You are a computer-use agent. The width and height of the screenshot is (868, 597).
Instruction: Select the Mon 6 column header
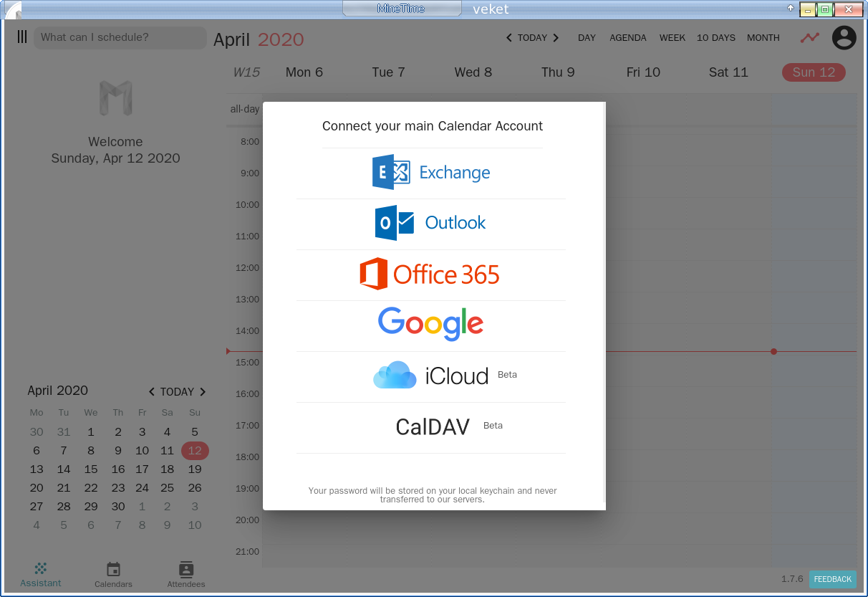click(304, 72)
